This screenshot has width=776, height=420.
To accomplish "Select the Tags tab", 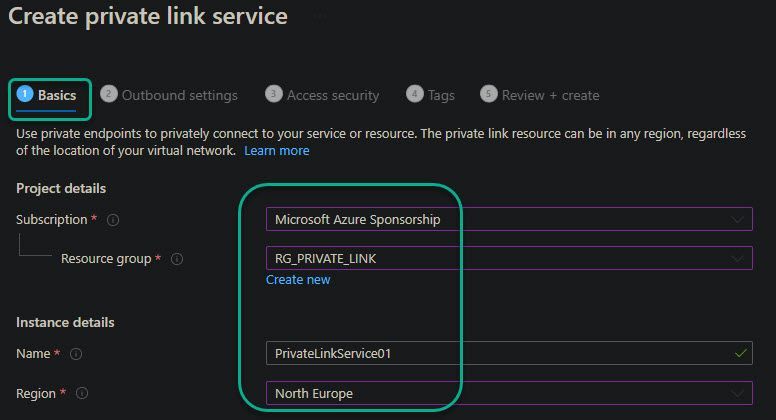I will (441, 95).
